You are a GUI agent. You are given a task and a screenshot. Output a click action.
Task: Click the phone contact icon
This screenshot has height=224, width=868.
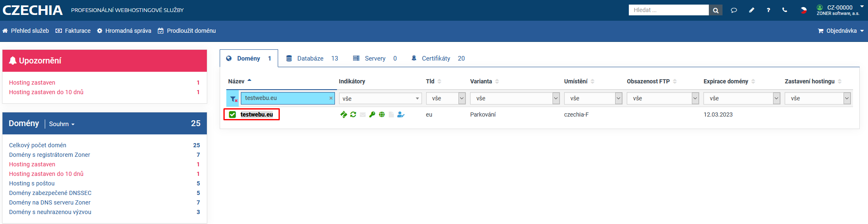click(x=785, y=10)
